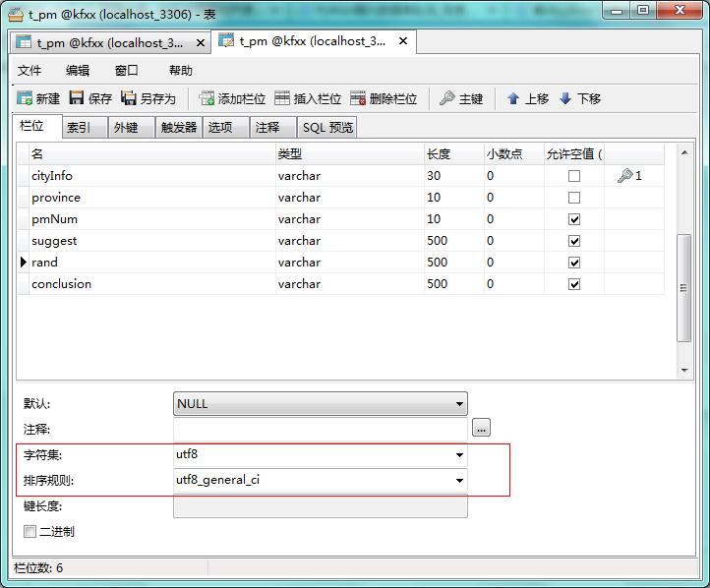Click the vertical scrollbar thumb of fields list

click(x=683, y=288)
